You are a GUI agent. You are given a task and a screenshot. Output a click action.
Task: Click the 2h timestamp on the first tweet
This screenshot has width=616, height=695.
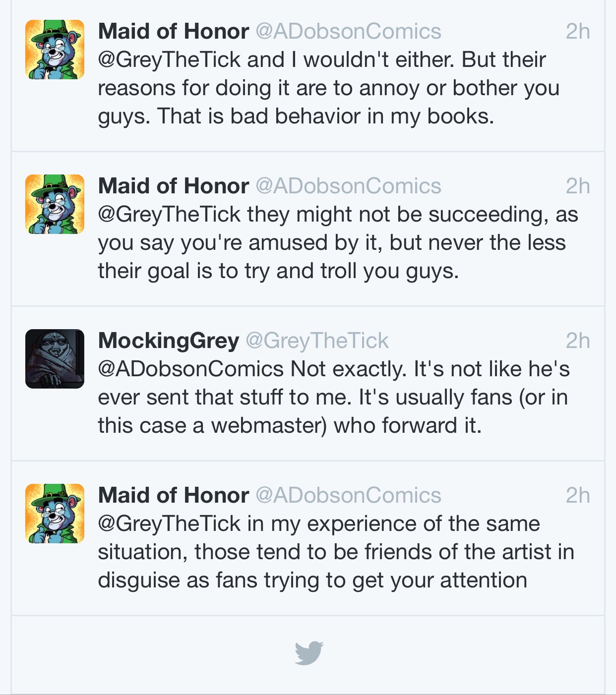click(578, 32)
